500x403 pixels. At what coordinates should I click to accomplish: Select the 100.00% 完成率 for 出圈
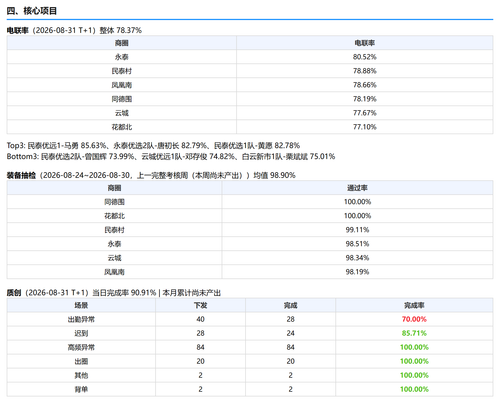414,361
